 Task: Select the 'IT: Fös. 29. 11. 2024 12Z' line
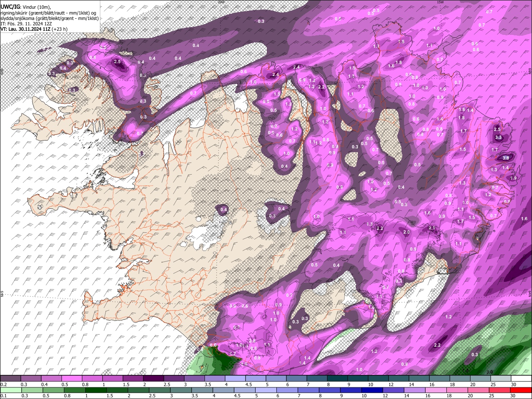tap(26, 24)
